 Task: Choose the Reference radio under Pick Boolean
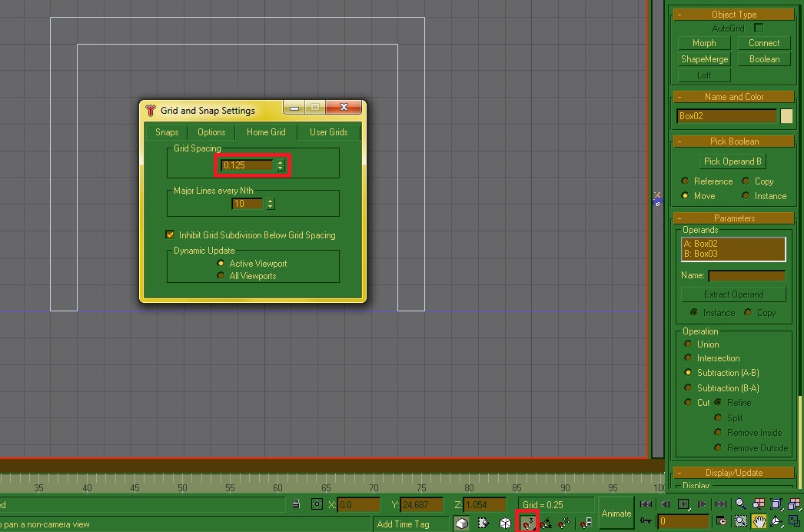(x=685, y=181)
